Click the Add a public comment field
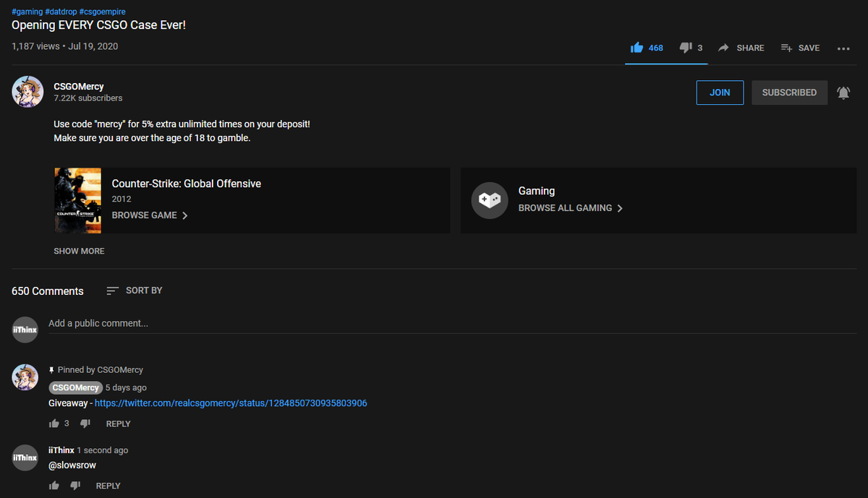This screenshot has width=868, height=498. click(x=452, y=324)
